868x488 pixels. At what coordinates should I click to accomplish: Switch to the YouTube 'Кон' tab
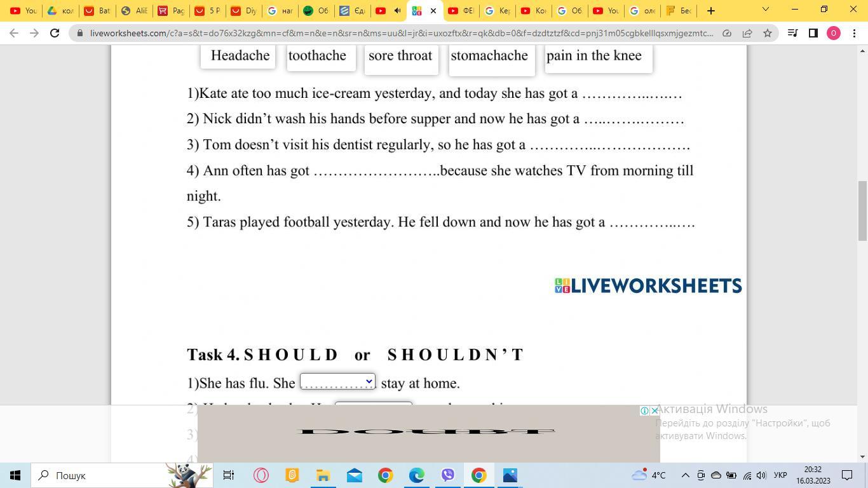pyautogui.click(x=534, y=11)
